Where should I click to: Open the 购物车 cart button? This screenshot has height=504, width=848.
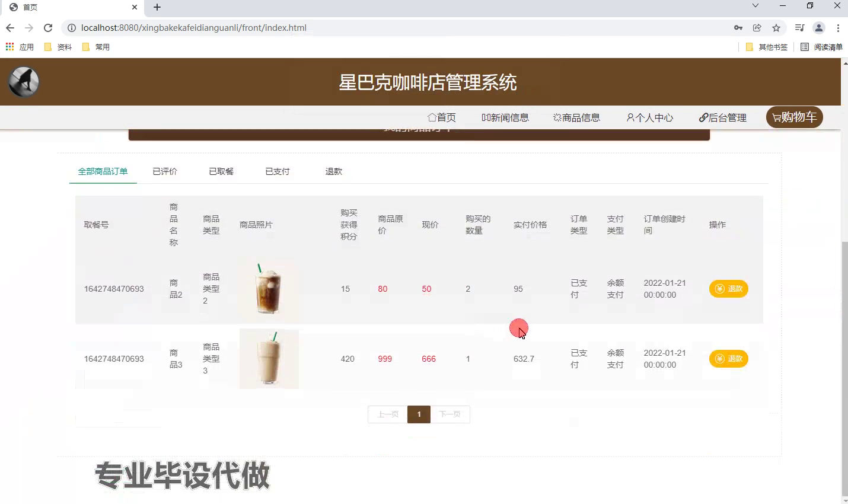[795, 117]
